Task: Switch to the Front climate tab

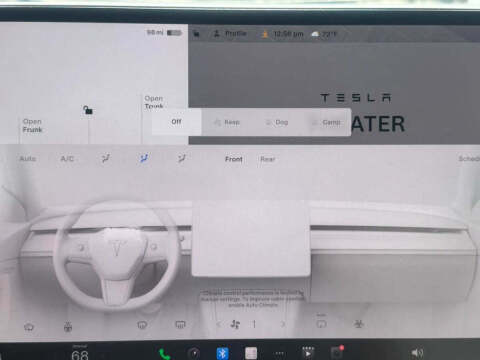Action: pos(234,159)
